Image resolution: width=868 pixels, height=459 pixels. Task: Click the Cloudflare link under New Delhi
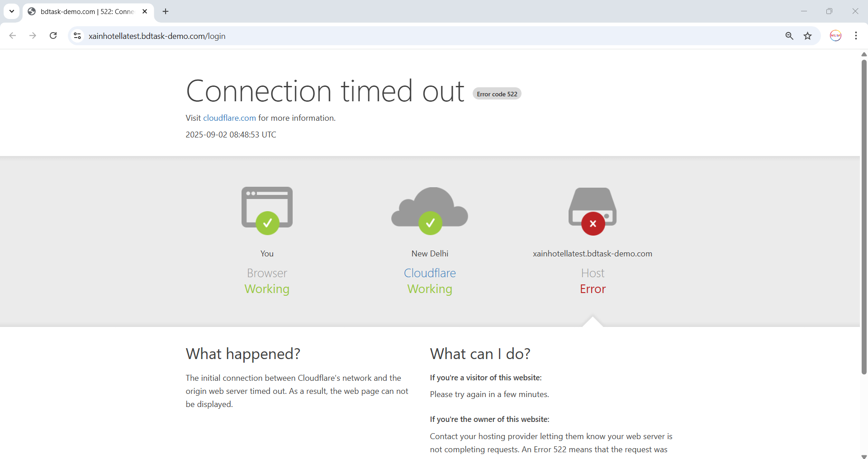[x=430, y=273]
